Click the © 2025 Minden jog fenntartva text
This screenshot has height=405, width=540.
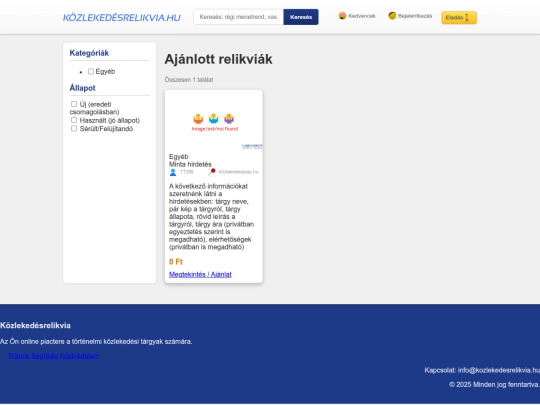(x=495, y=385)
